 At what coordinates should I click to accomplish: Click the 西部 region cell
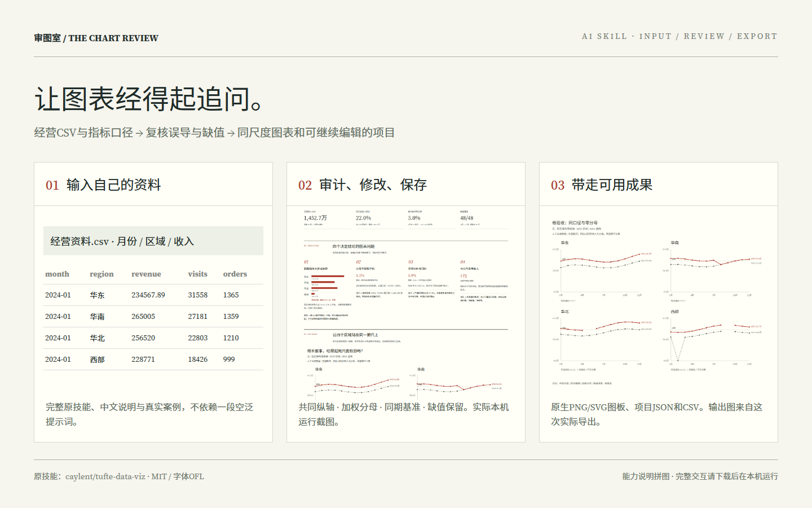[97, 360]
